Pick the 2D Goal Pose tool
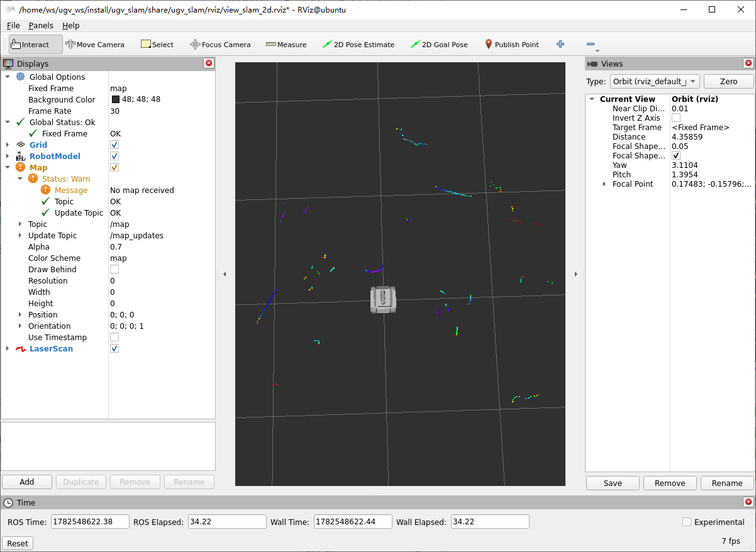 439,45
